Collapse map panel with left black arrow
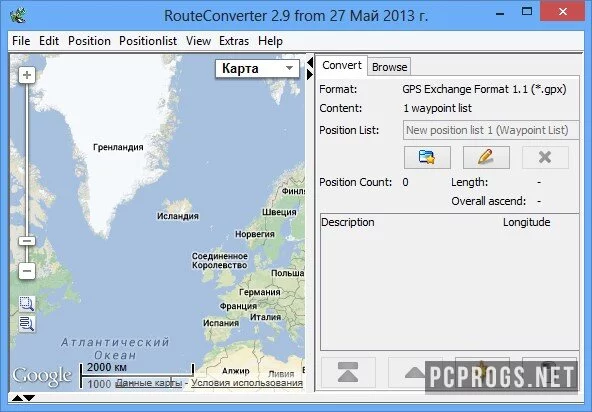The width and height of the screenshot is (592, 412). pos(310,62)
